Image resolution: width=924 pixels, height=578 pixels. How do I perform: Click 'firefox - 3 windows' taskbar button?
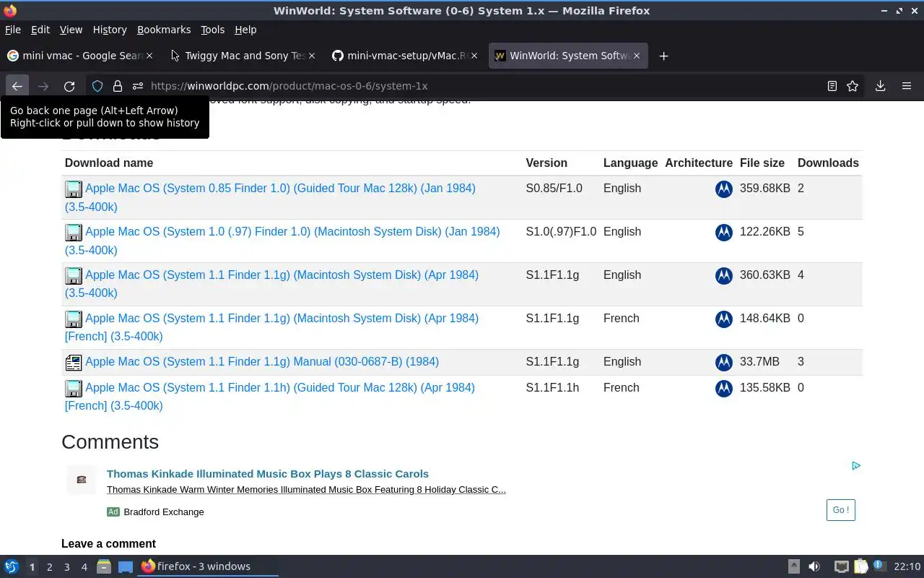pyautogui.click(x=209, y=566)
